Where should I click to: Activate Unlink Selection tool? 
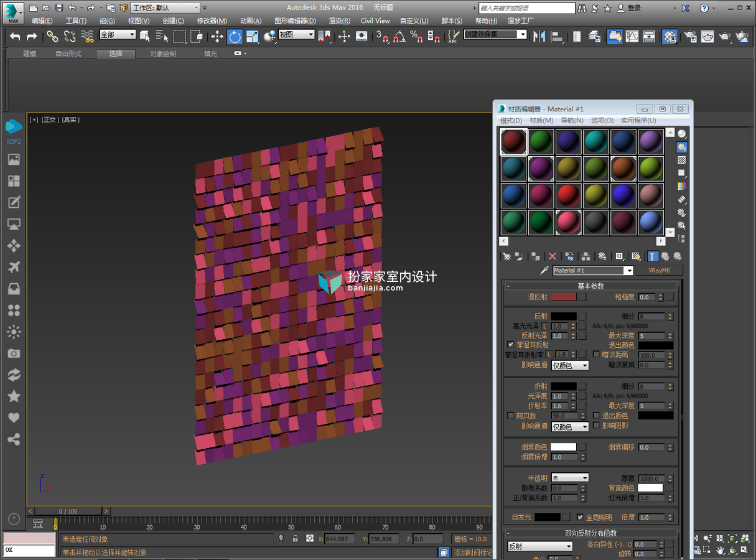[70, 36]
